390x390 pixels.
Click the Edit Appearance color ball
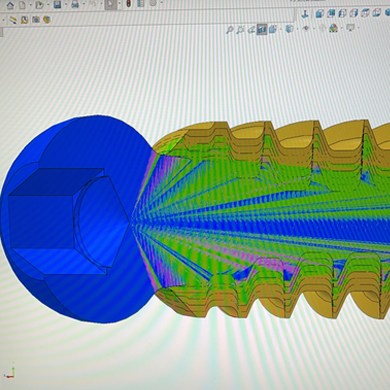click(322, 28)
